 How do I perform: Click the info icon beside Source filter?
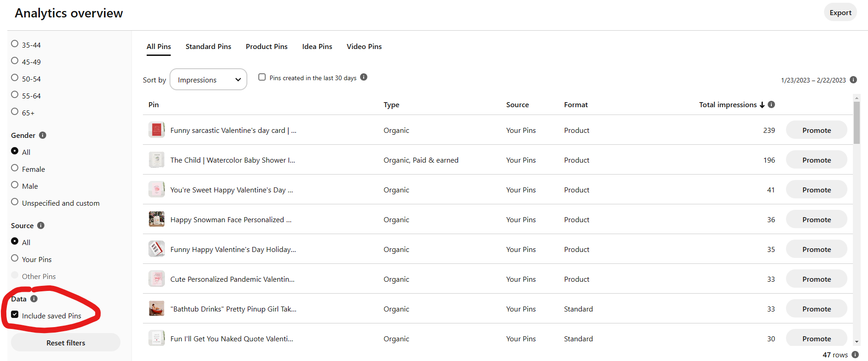tap(41, 225)
